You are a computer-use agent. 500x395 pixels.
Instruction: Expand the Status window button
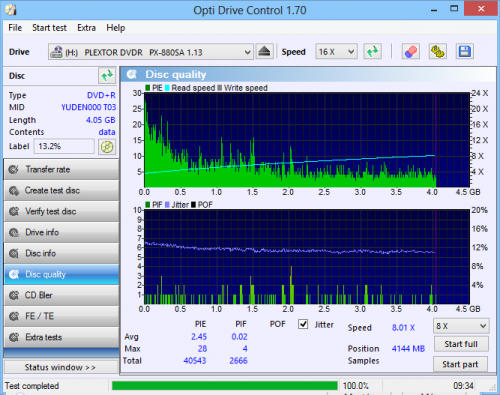[x=61, y=367]
